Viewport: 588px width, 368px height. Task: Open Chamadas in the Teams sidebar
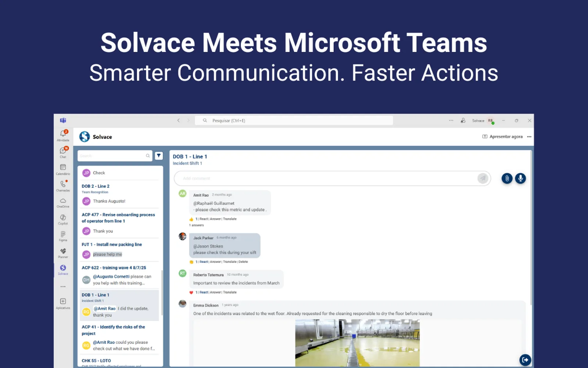click(x=63, y=185)
